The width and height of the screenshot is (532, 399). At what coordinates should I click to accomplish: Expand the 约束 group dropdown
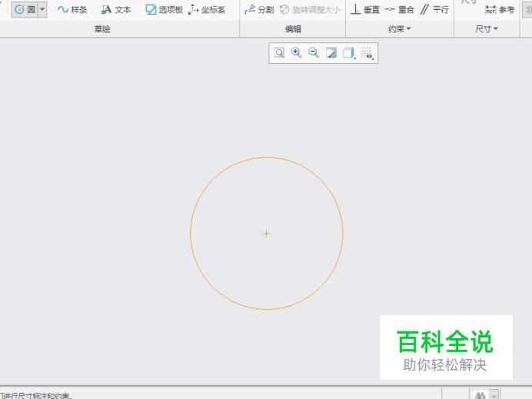399,29
